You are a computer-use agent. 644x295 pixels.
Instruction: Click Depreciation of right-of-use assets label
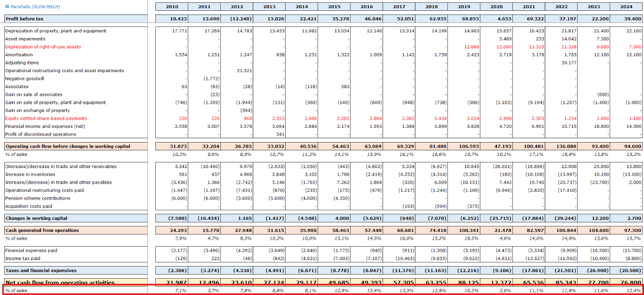pos(43,47)
